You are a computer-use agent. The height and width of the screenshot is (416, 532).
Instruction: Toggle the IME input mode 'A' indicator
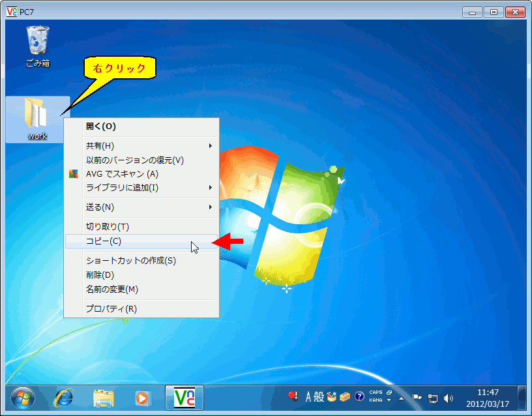point(309,396)
